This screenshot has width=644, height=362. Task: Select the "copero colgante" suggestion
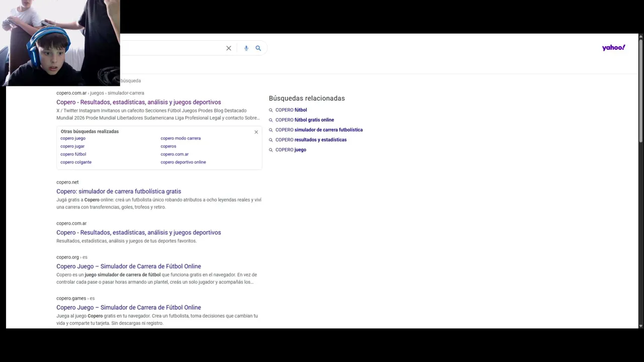point(76,162)
